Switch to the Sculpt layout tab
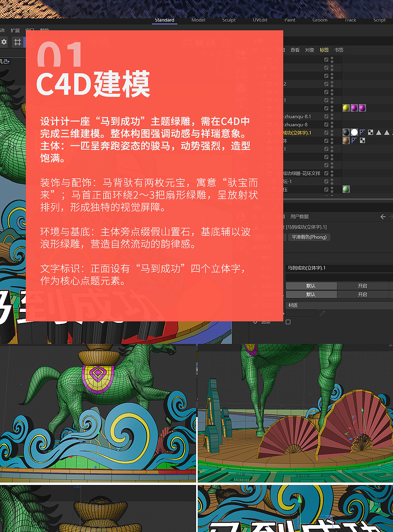The width and height of the screenshot is (393, 532). tap(229, 20)
